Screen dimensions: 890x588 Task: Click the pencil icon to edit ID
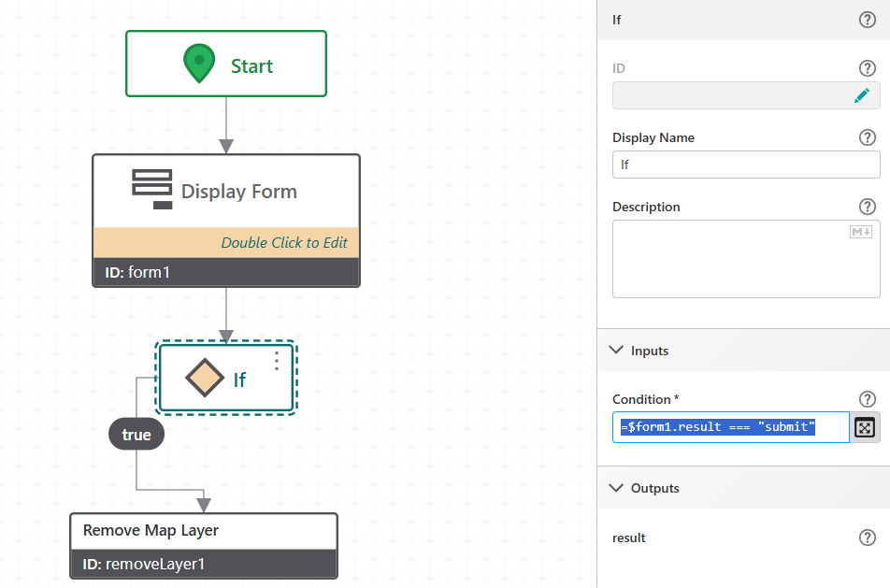[862, 95]
